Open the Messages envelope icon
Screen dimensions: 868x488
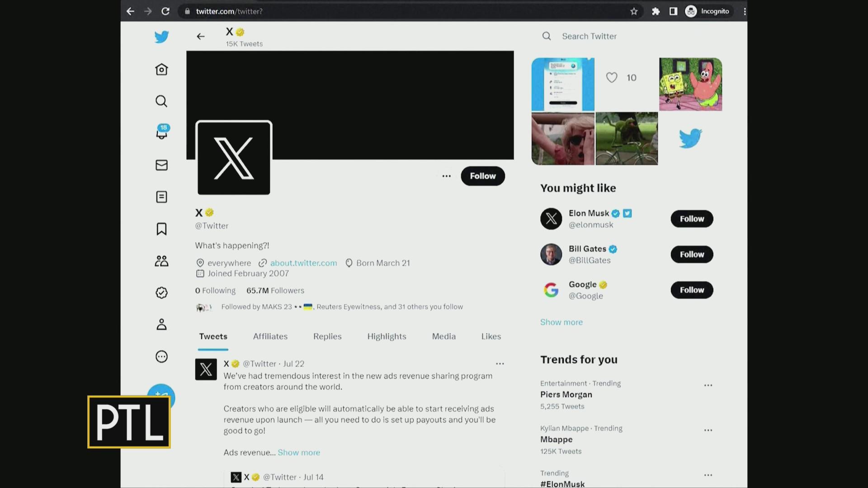coord(161,165)
